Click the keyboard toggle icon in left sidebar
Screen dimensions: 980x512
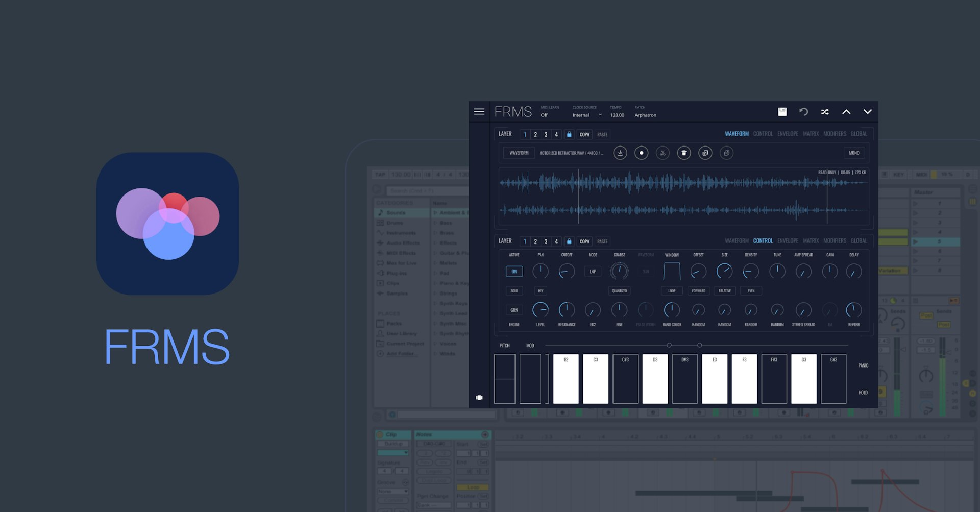tap(479, 397)
